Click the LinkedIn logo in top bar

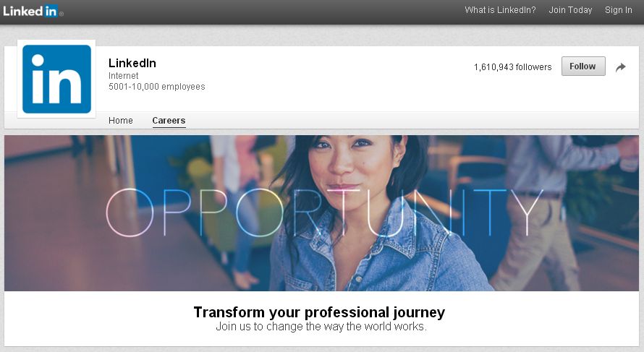33,11
